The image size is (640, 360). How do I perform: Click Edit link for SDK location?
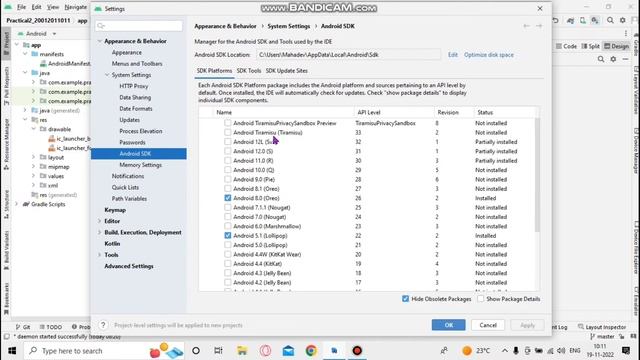453,55
